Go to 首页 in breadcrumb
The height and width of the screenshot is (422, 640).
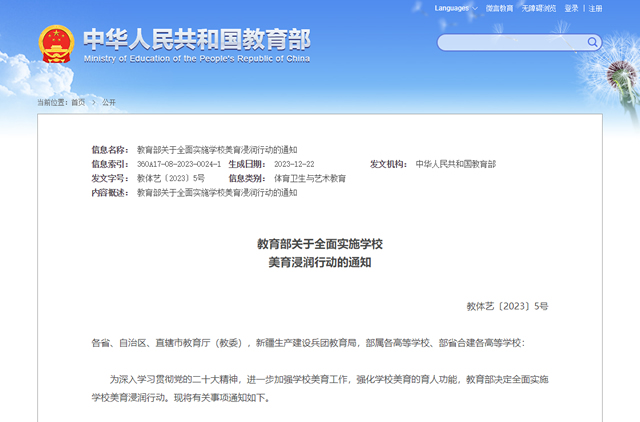pyautogui.click(x=78, y=102)
